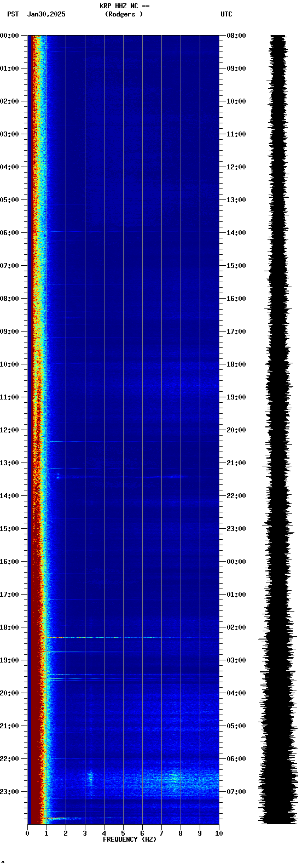Image resolution: width=302 pixels, height=868 pixels.
Task: Click the '01:00' UTC time label
Action: (x=236, y=595)
